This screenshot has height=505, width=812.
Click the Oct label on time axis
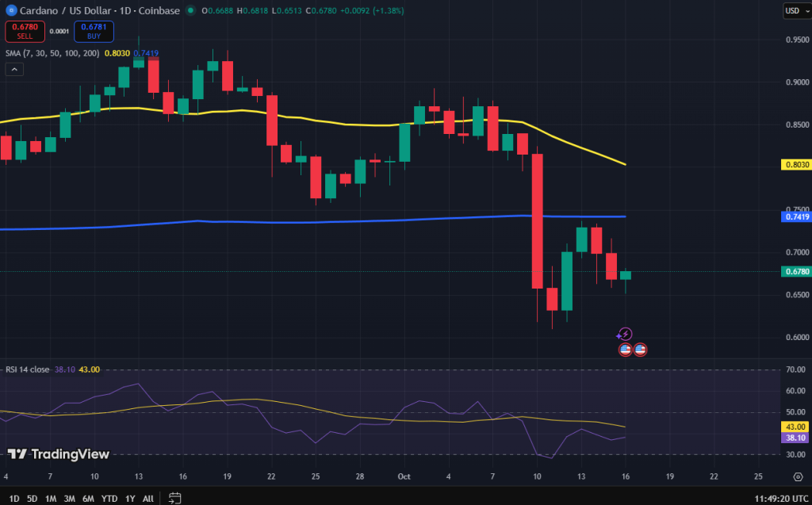(404, 476)
